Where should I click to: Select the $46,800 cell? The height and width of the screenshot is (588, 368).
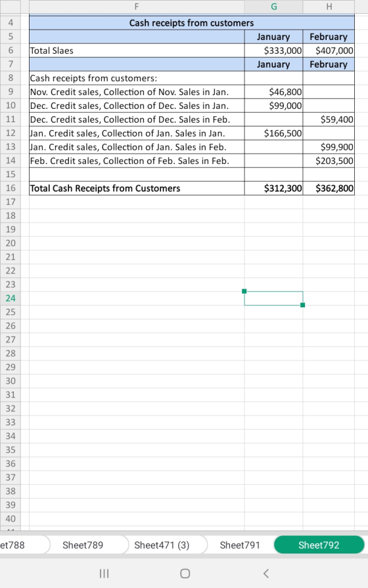[274, 92]
